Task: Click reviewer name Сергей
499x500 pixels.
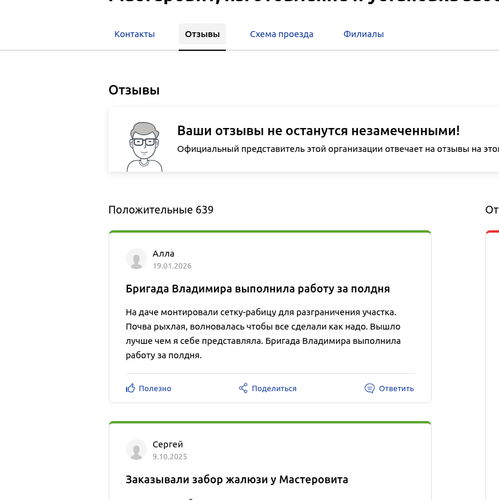Action: tap(168, 444)
